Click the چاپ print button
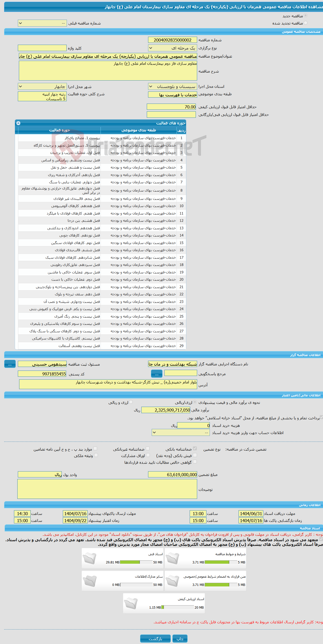The height and width of the screenshot is (644, 323). [180, 639]
